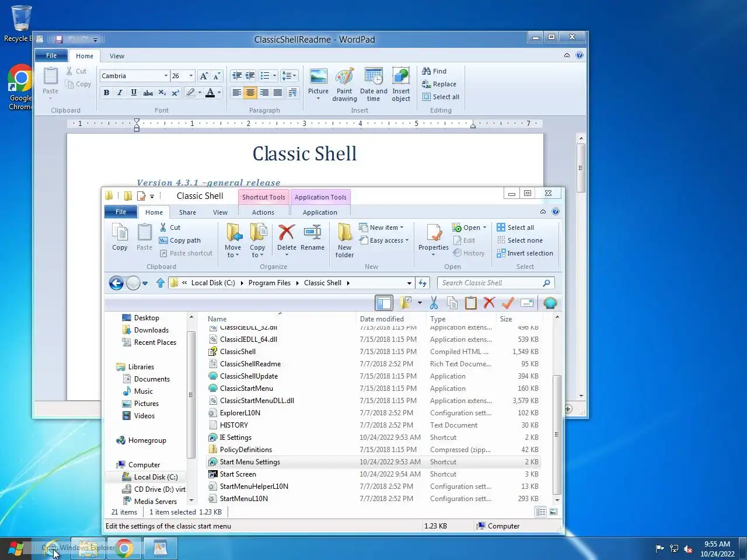This screenshot has height=560, width=747.
Task: Underline text with WordPad's U button
Action: 134,93
